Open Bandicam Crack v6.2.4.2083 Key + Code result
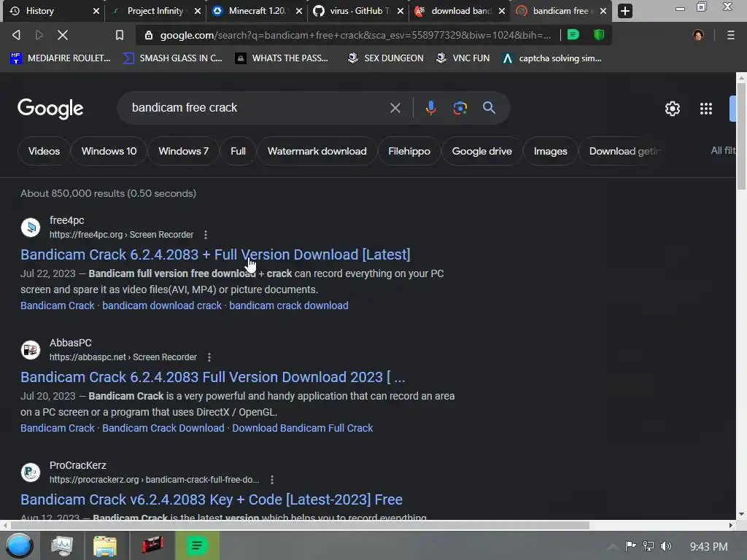The image size is (747, 560). tap(212, 499)
